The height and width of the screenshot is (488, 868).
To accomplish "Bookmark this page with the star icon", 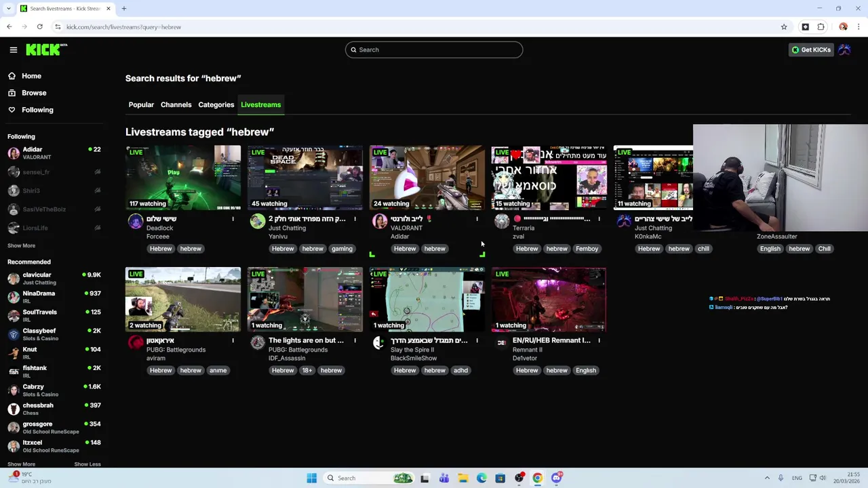I will pyautogui.click(x=784, y=27).
